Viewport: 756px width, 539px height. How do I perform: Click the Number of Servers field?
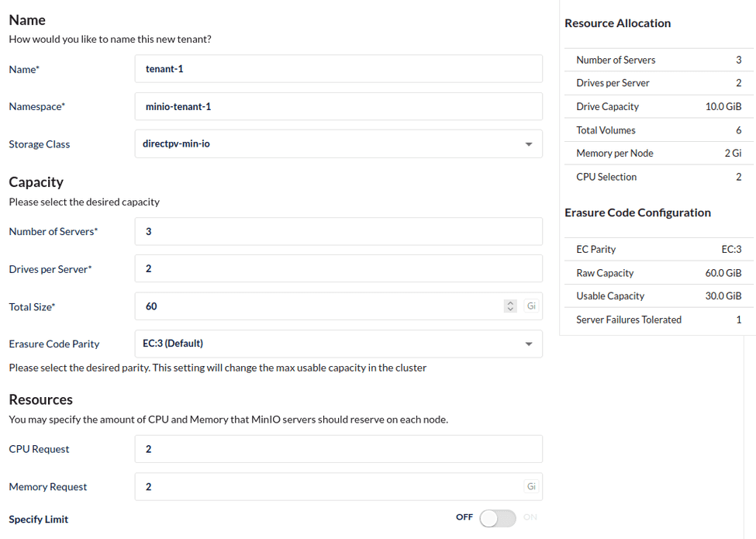pos(338,232)
